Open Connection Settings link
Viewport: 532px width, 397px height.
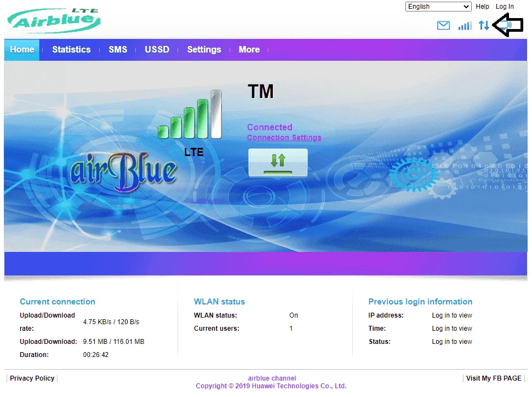click(x=284, y=137)
